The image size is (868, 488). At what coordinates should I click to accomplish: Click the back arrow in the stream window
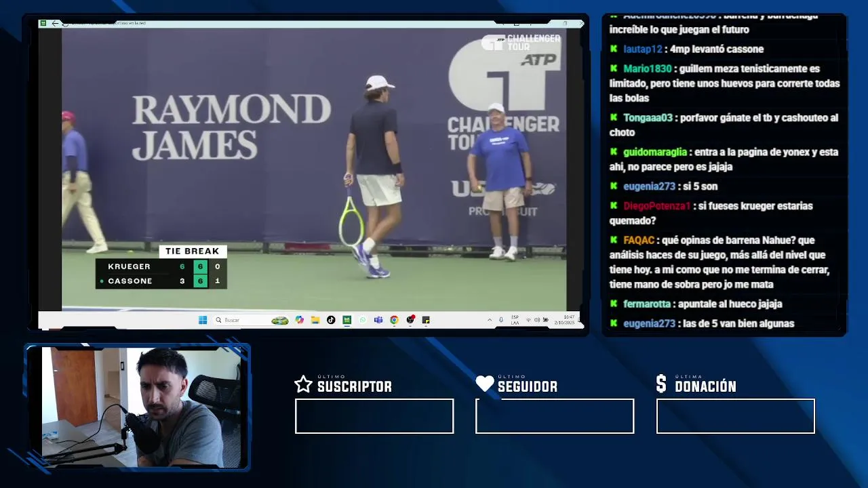click(x=55, y=23)
